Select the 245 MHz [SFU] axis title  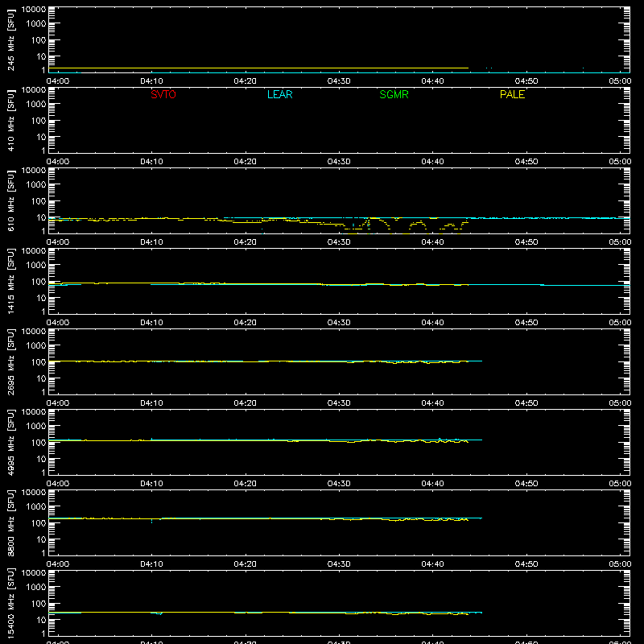coord(10,40)
